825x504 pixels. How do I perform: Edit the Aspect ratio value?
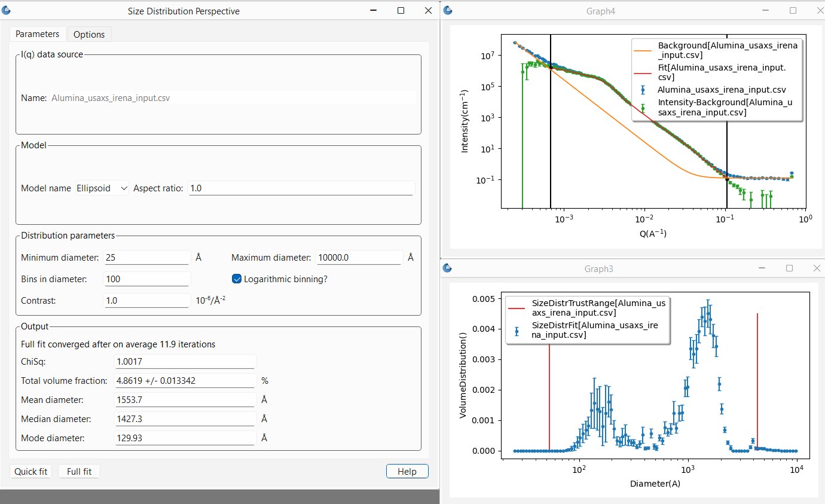pyautogui.click(x=301, y=188)
